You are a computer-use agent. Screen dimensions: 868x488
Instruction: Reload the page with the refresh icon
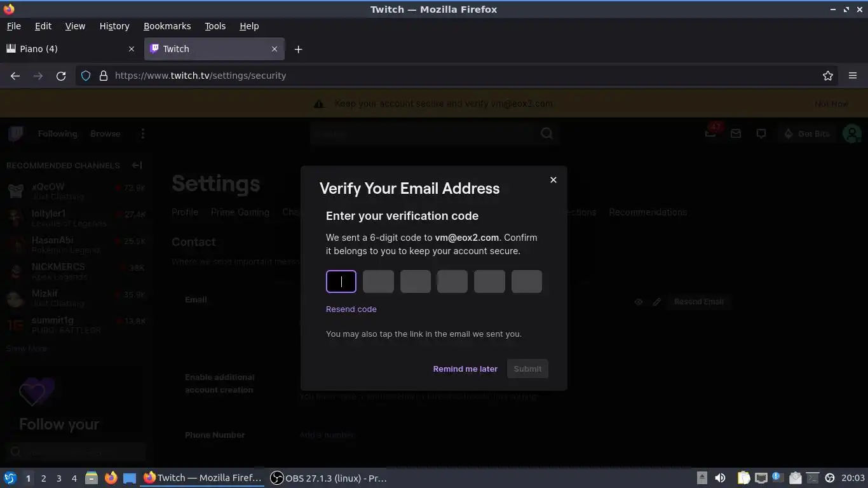[x=61, y=76]
